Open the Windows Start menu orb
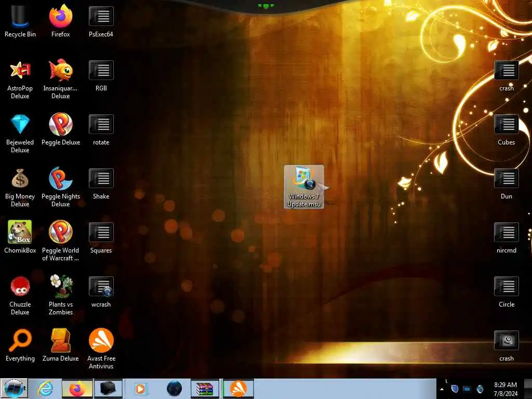 coord(14,389)
